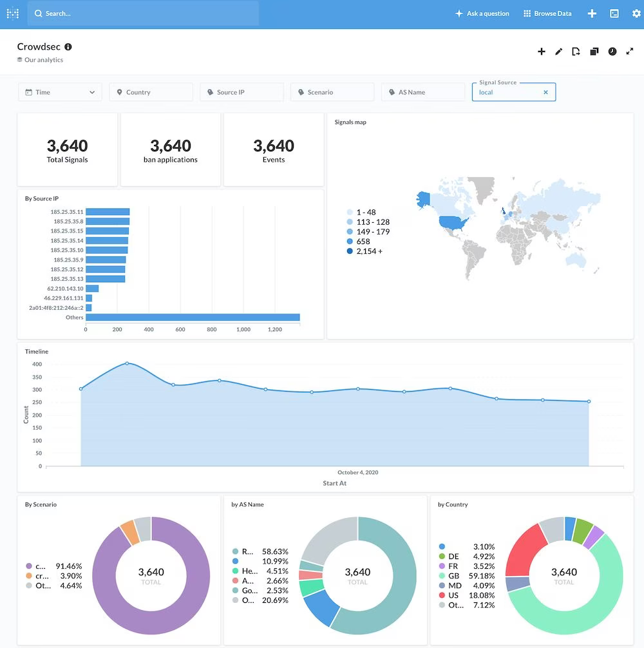Click the Metabase logo home icon
Image resolution: width=644 pixels, height=648 pixels.
coord(13,14)
